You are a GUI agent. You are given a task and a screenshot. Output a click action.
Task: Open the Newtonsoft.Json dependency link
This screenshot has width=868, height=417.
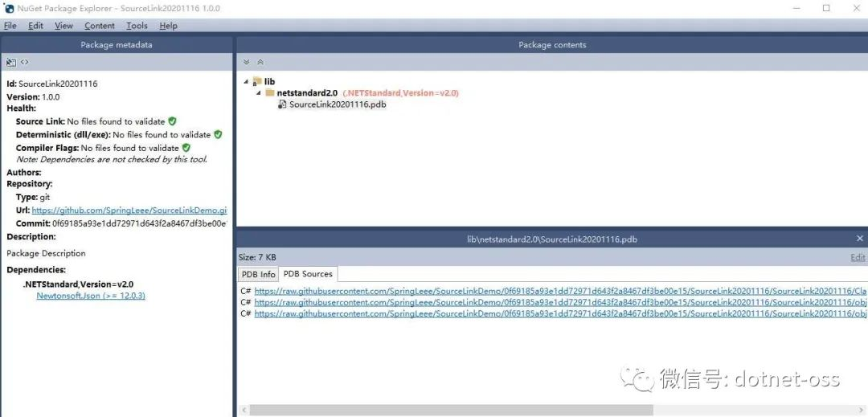[x=91, y=296]
